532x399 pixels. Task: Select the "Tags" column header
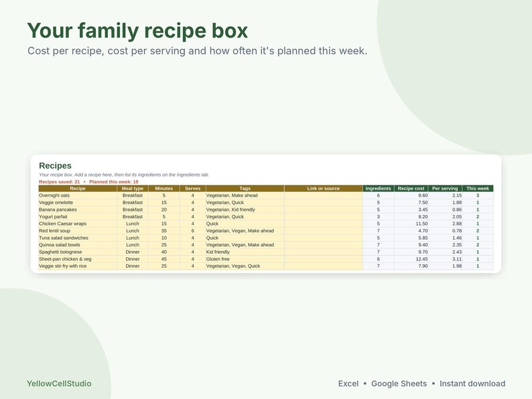coord(245,189)
